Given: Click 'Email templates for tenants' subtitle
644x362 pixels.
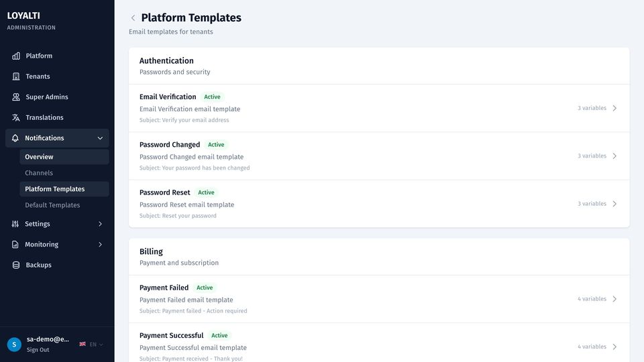Looking at the screenshot, I should coord(171,32).
